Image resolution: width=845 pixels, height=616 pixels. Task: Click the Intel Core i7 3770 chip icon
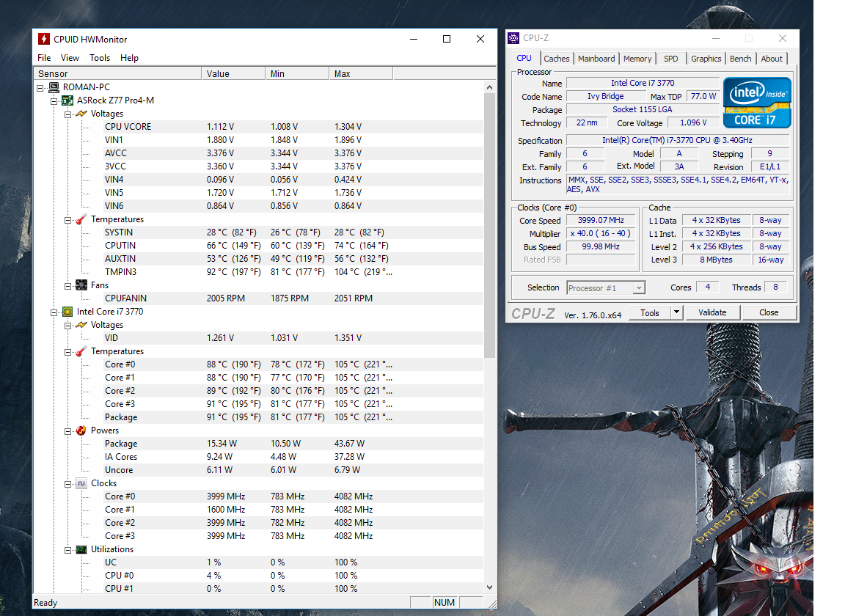67,312
